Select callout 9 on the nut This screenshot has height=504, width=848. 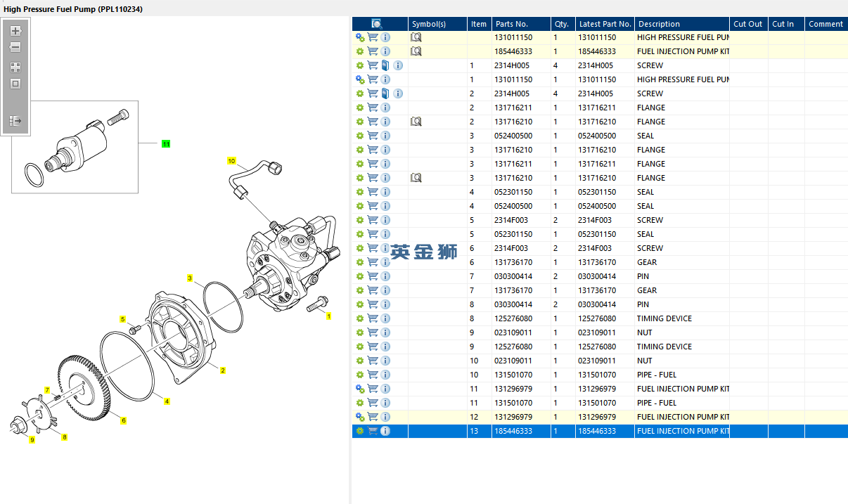coord(32,440)
